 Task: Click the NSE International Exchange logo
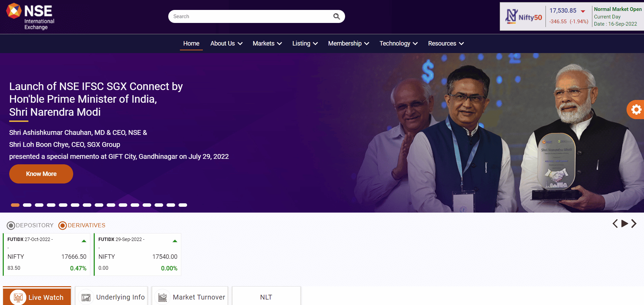point(30,16)
